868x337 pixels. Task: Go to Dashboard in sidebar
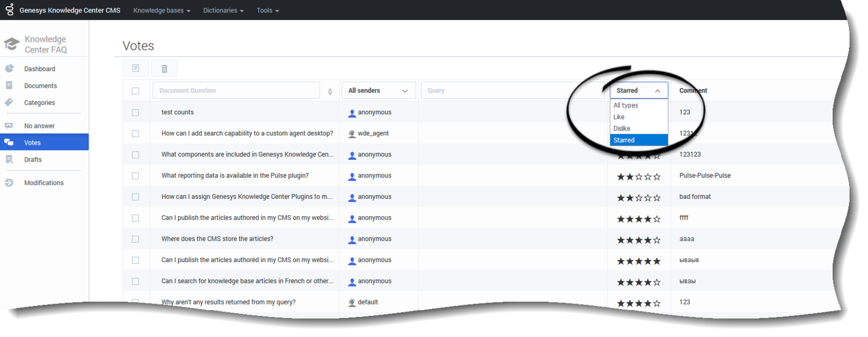(x=40, y=69)
